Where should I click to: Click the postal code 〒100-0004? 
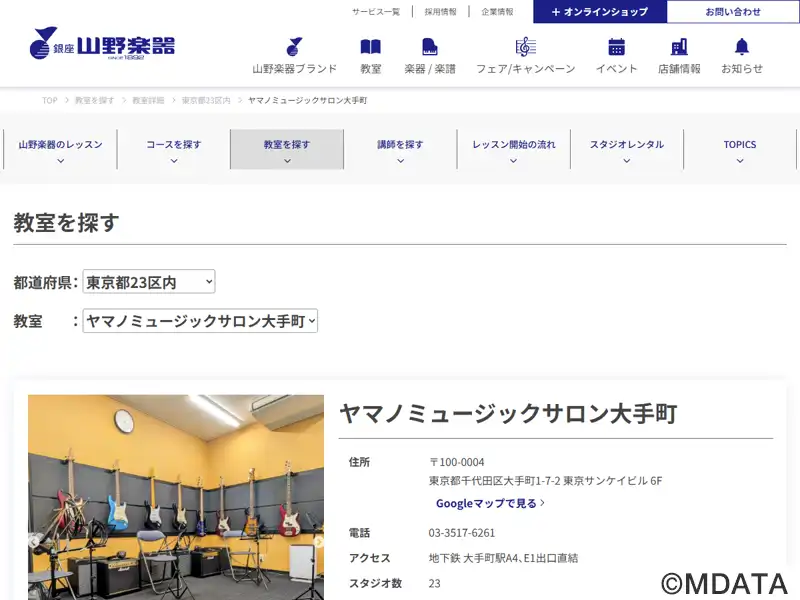pos(457,462)
